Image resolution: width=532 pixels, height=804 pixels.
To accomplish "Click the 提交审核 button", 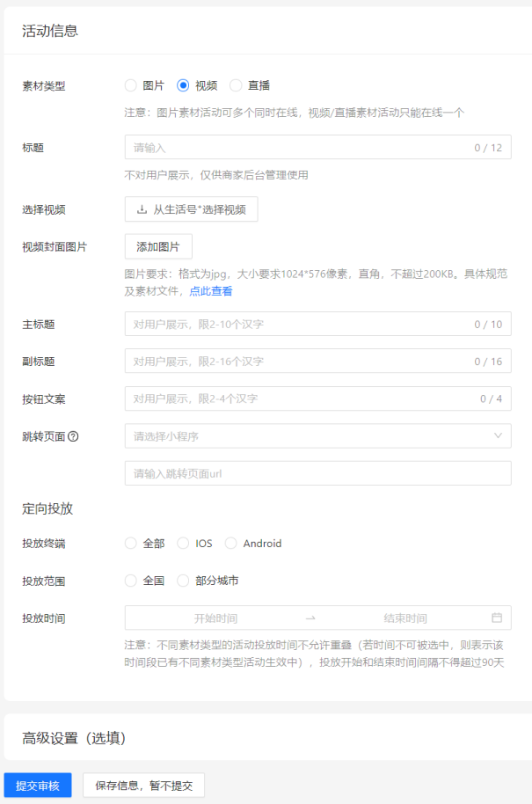I will (38, 786).
